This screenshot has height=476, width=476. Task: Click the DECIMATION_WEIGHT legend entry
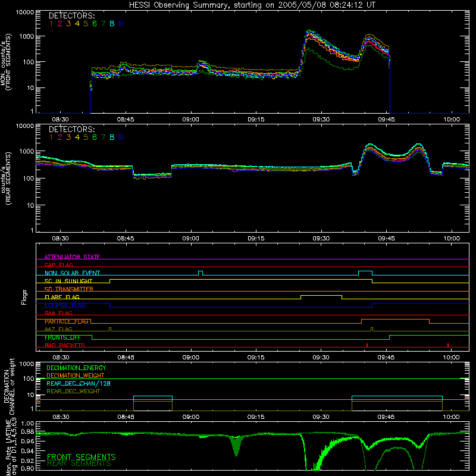point(76,375)
